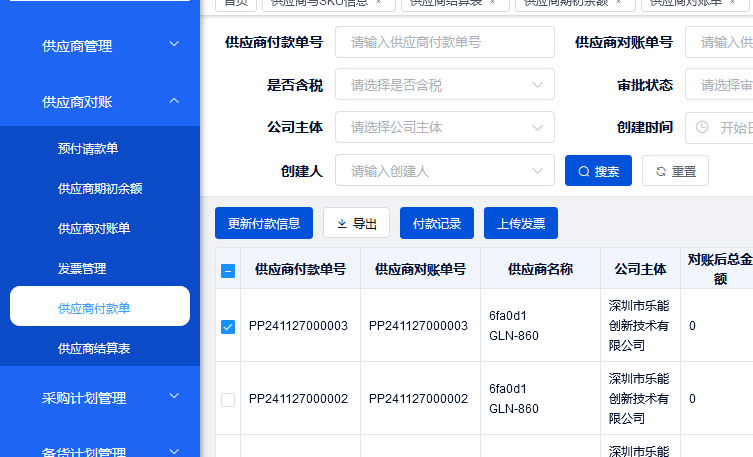Open 发票管理 in the sidebar
753x457 pixels.
82,268
